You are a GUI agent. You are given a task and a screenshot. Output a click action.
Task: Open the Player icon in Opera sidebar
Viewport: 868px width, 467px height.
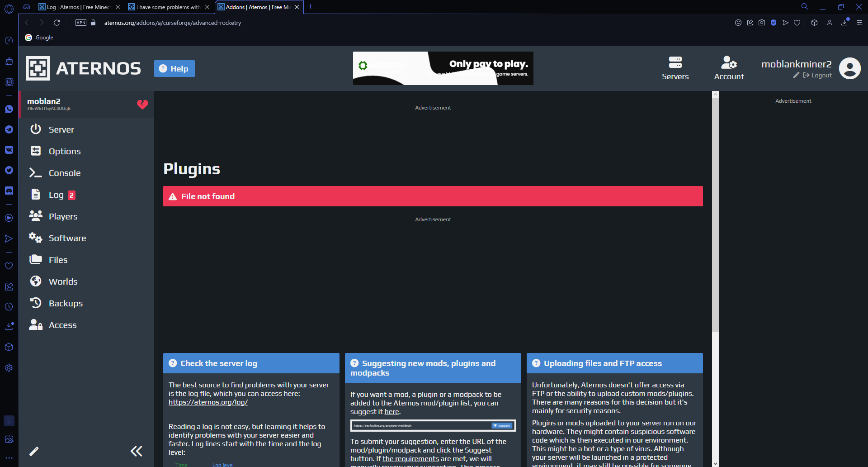(9, 218)
